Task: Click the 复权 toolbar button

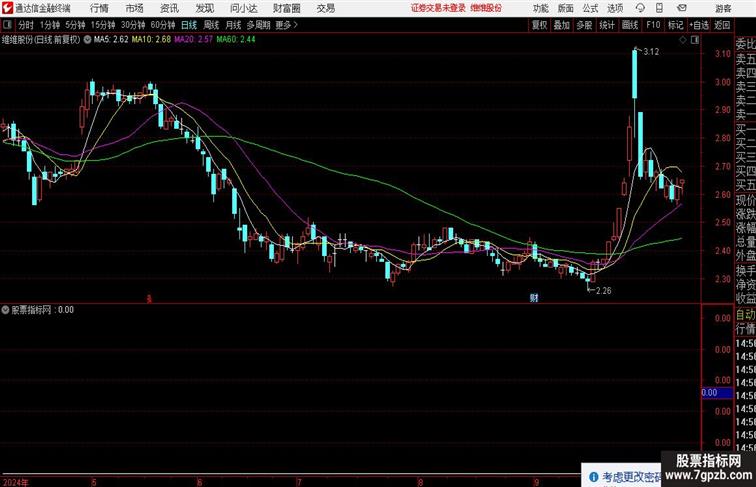Action: (x=540, y=25)
